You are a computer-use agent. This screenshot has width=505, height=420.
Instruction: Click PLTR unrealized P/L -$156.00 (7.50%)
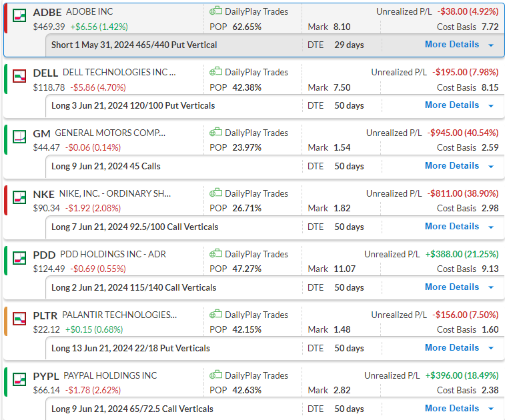coord(465,315)
